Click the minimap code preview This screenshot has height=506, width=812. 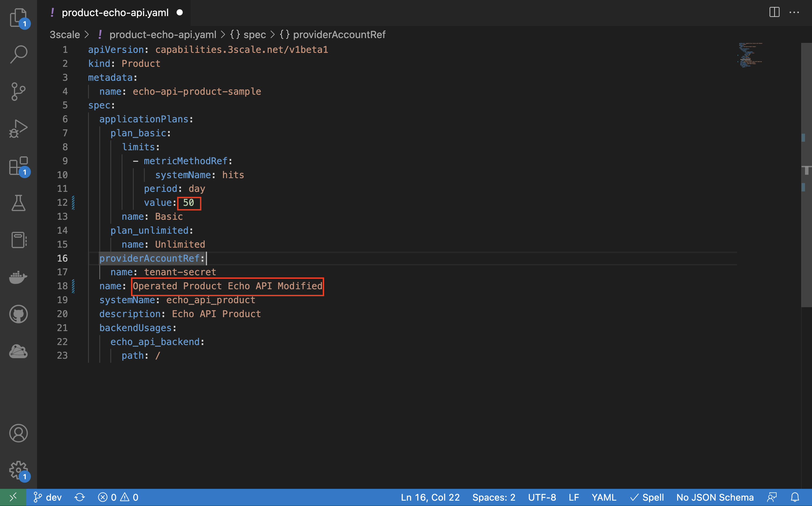coord(750,55)
